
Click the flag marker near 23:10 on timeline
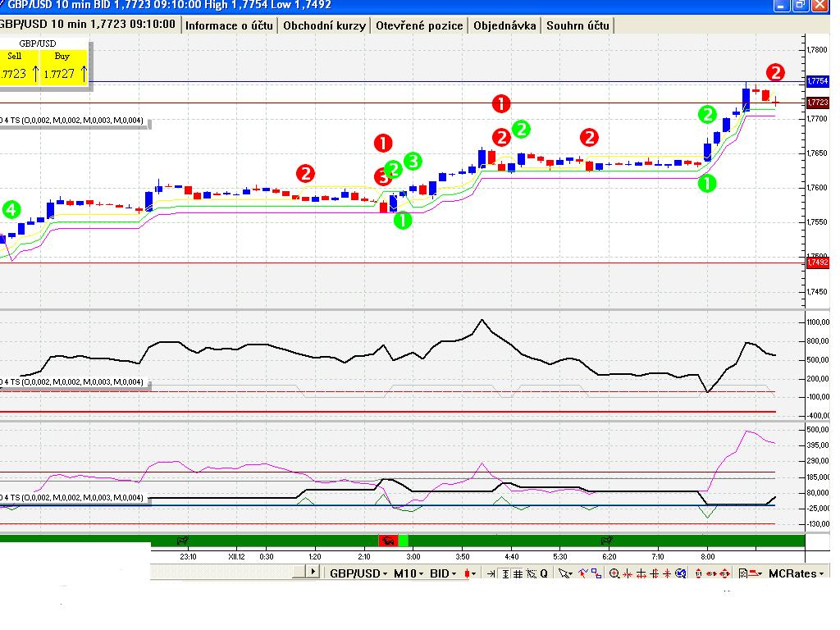pyautogui.click(x=182, y=541)
